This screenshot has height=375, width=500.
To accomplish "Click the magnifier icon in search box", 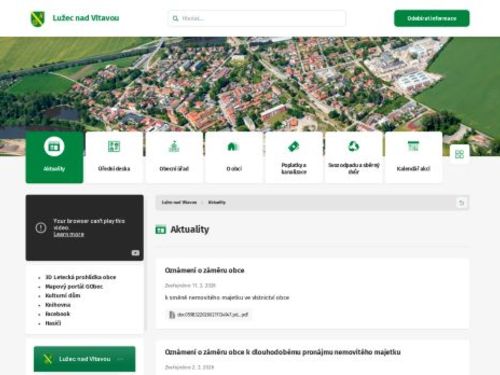I will 175,19.
